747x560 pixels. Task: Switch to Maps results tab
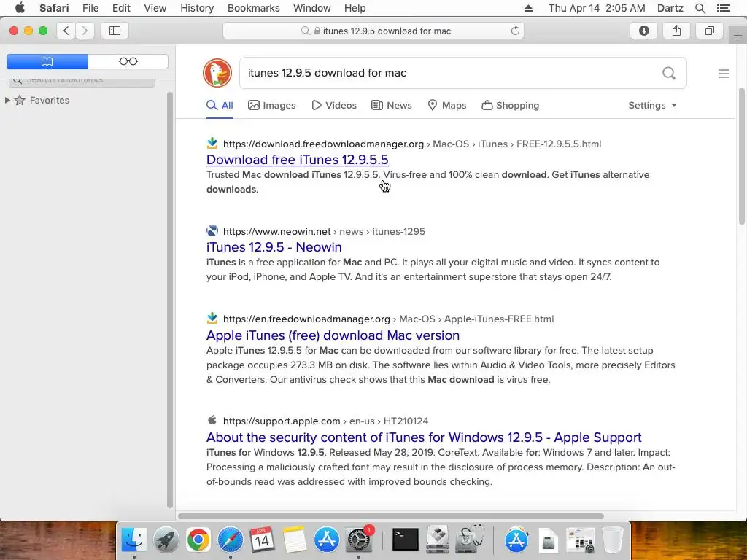pyautogui.click(x=447, y=105)
